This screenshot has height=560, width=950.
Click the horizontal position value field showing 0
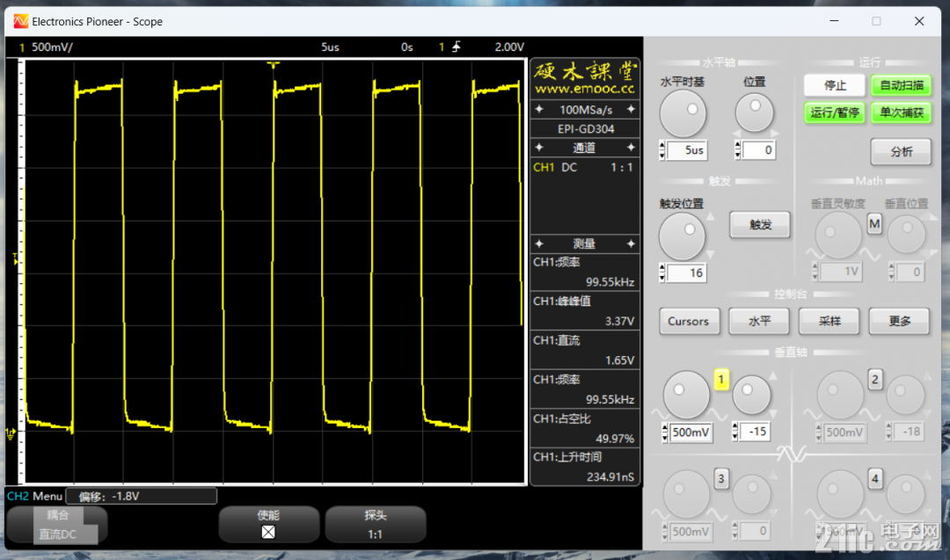(759, 150)
